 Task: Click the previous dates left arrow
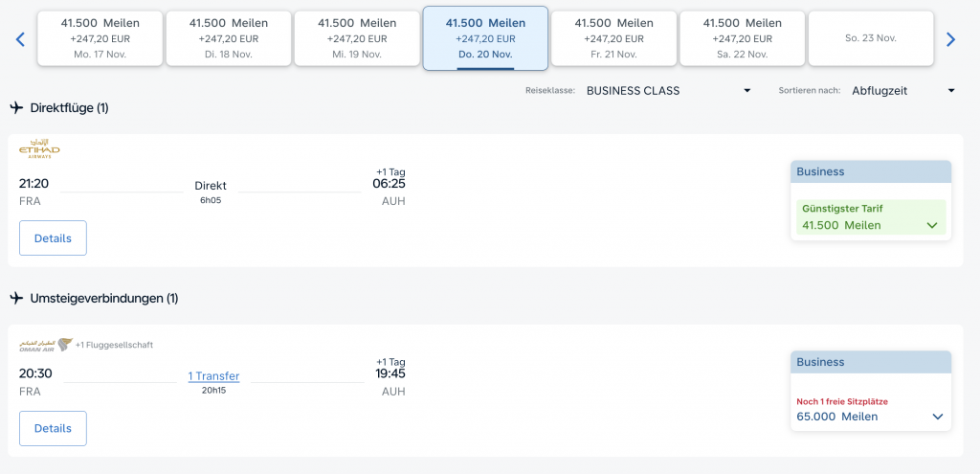(x=20, y=39)
